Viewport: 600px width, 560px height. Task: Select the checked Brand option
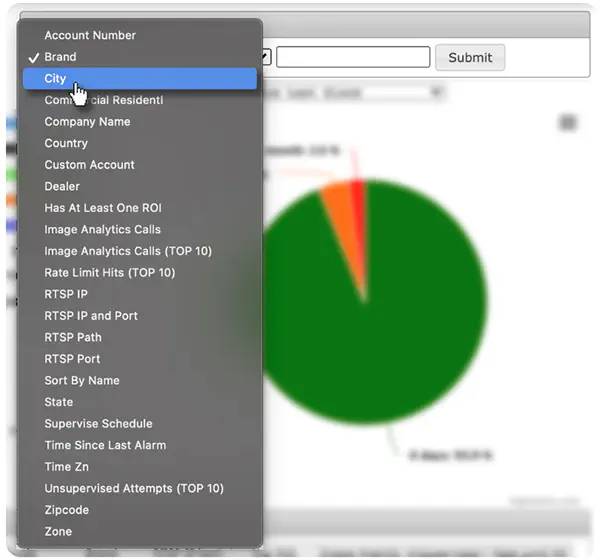point(140,57)
